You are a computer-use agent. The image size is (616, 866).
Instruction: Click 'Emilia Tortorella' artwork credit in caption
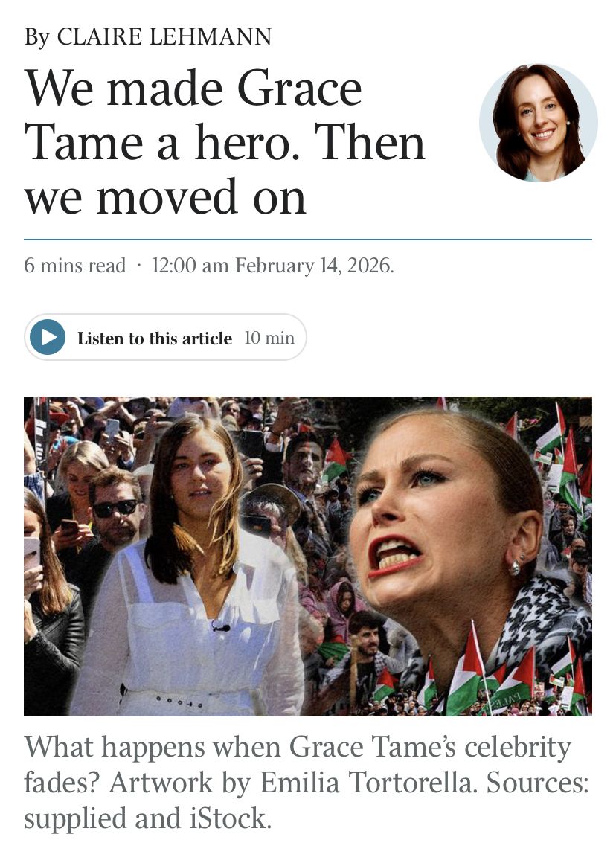(x=368, y=783)
